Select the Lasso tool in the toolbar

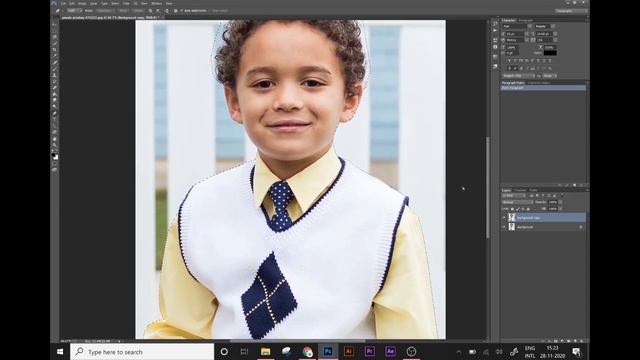[x=54, y=37]
